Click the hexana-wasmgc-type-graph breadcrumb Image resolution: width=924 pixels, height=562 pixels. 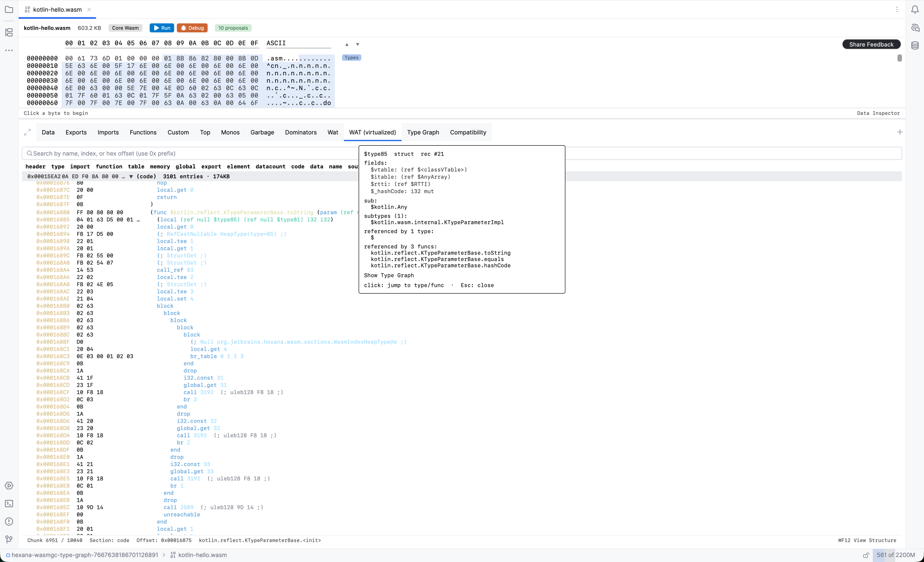84,555
